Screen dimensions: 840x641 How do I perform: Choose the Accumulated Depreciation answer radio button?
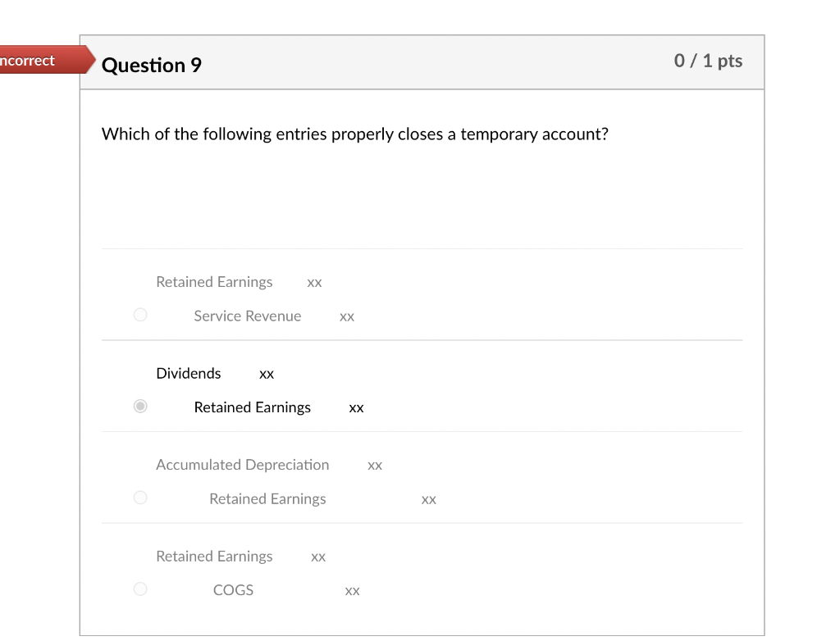(140, 498)
